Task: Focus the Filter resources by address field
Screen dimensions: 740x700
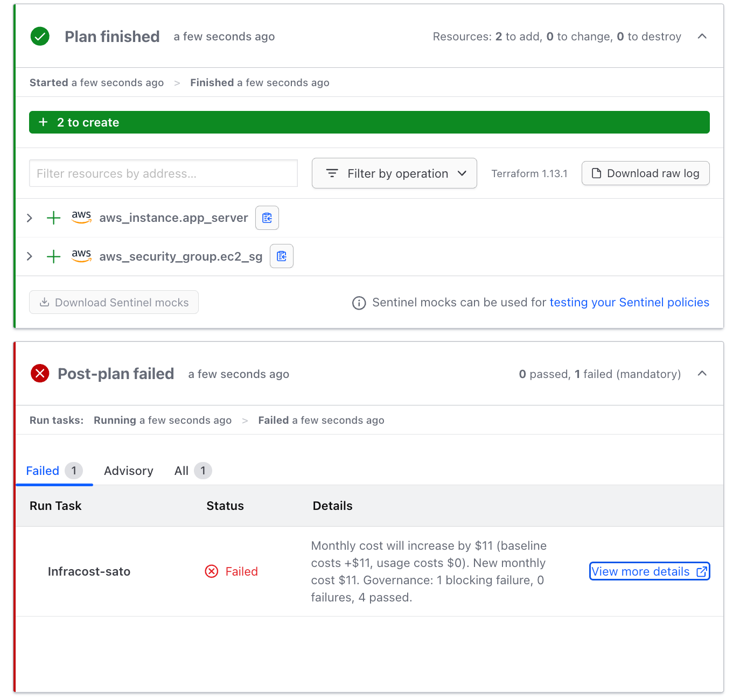Action: tap(163, 173)
